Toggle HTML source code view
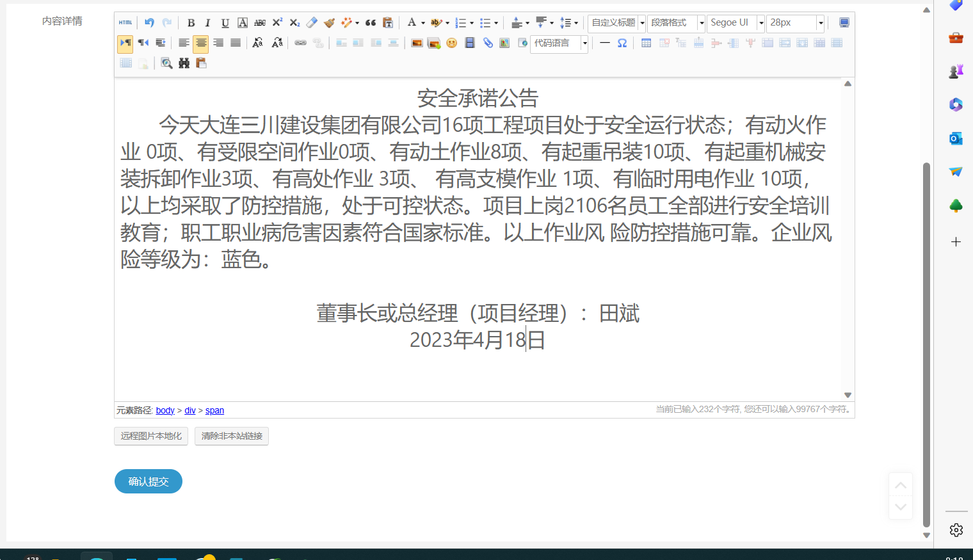 tap(125, 23)
